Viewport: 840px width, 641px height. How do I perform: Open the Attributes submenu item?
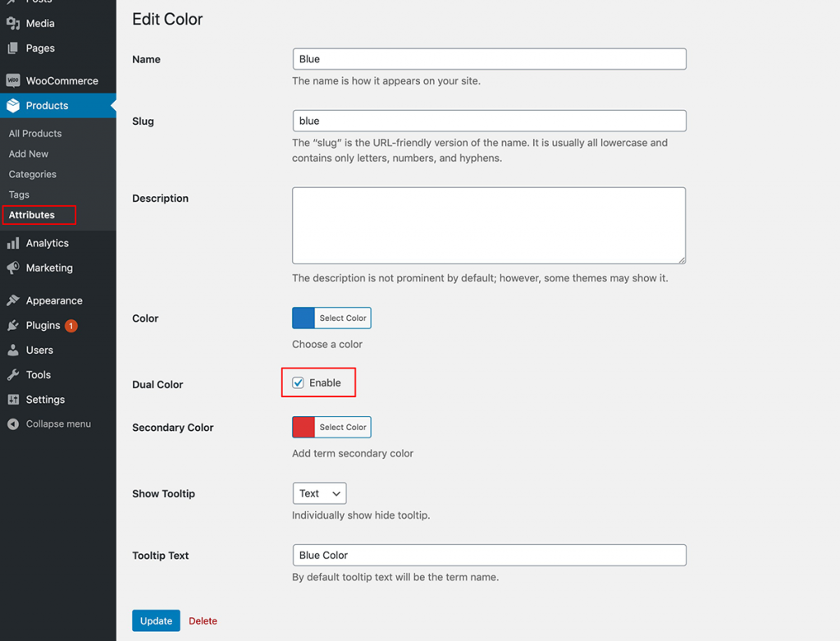click(x=32, y=215)
